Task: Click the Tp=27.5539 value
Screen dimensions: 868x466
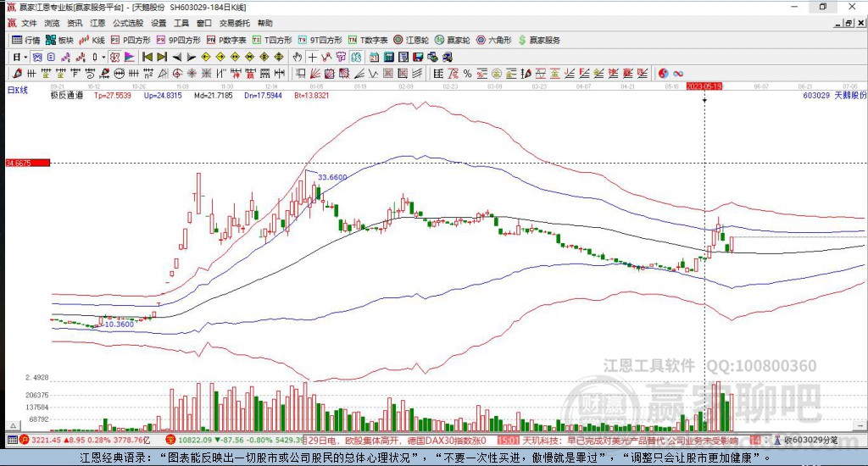Action: [x=113, y=95]
